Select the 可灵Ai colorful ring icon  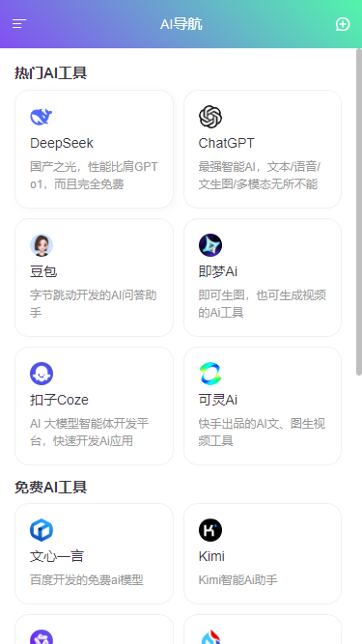[x=210, y=374]
